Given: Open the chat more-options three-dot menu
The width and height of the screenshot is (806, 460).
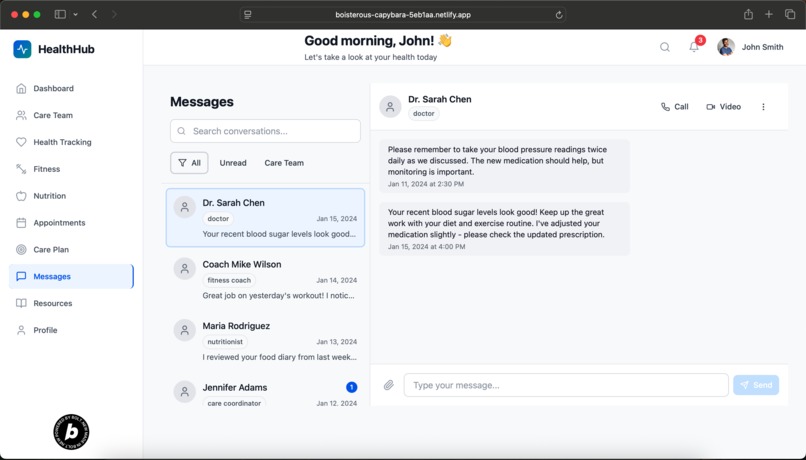Looking at the screenshot, I should [x=763, y=106].
